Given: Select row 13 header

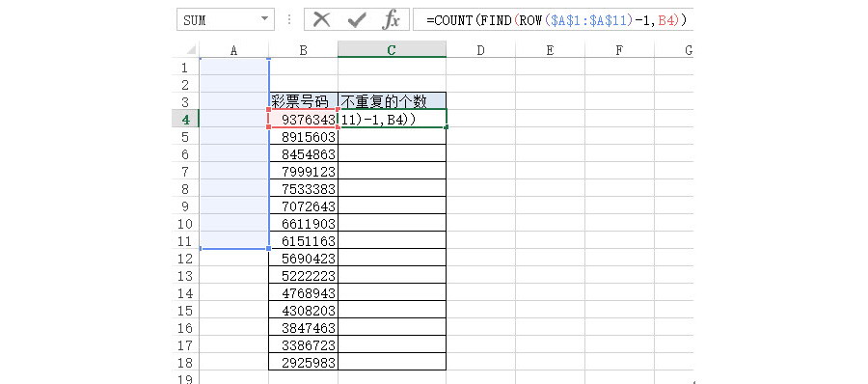Looking at the screenshot, I should point(185,275).
